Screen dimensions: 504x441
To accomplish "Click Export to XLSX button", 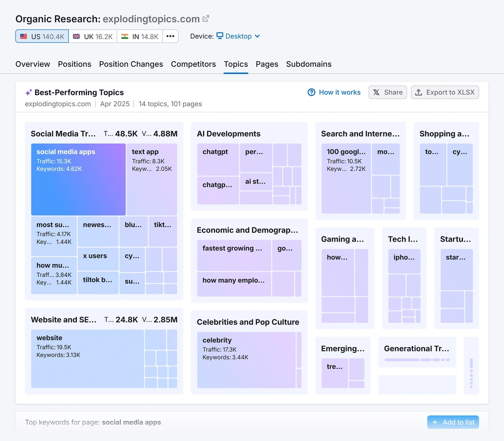I will tap(445, 92).
